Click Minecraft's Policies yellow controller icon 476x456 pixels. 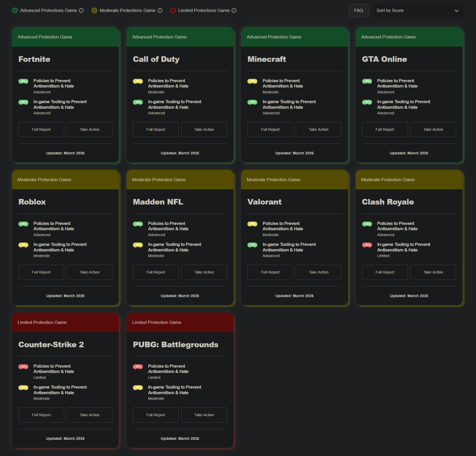click(x=252, y=81)
